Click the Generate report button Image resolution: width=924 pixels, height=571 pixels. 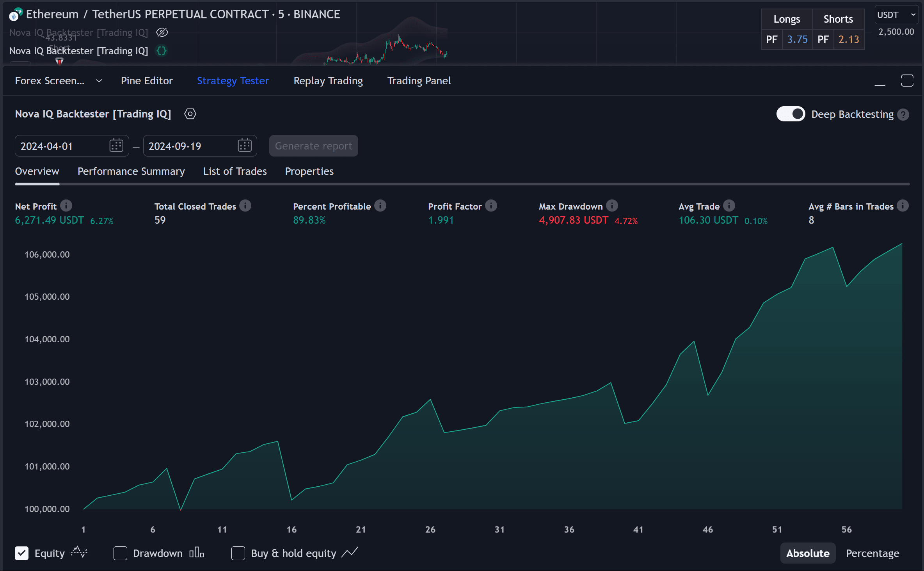(x=313, y=146)
